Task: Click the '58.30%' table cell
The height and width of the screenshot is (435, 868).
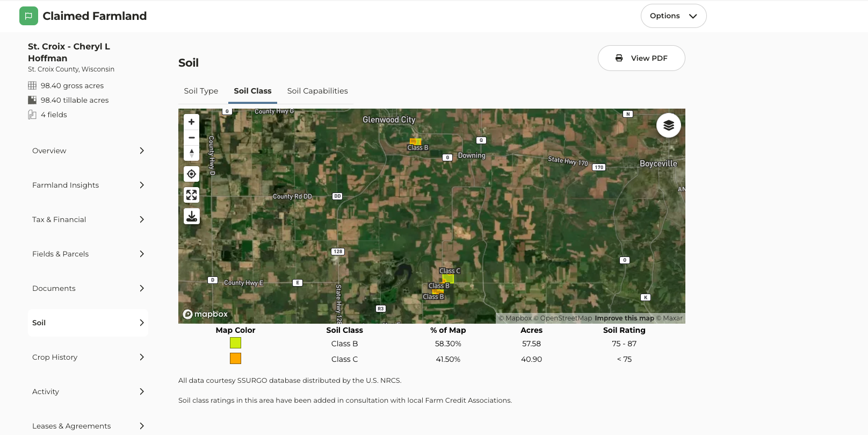Action: [448, 344]
